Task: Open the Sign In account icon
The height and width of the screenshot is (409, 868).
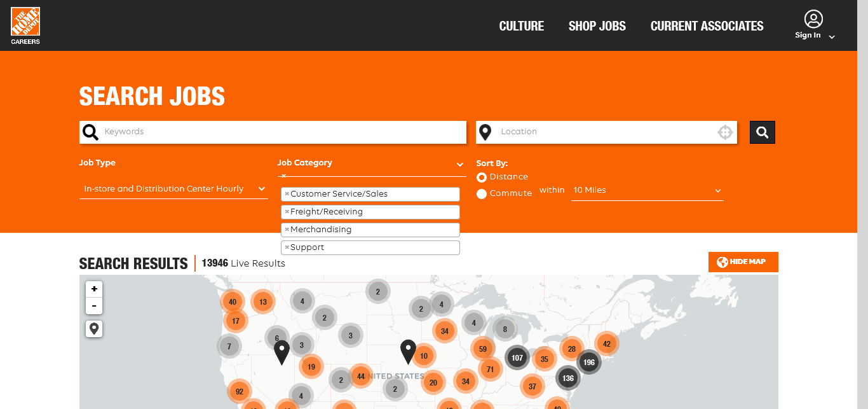Action: [813, 19]
